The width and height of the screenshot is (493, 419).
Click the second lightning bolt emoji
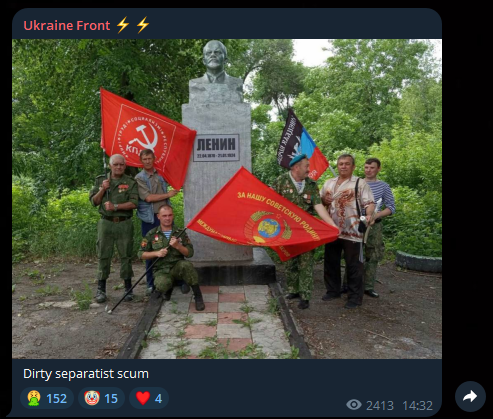pyautogui.click(x=143, y=25)
